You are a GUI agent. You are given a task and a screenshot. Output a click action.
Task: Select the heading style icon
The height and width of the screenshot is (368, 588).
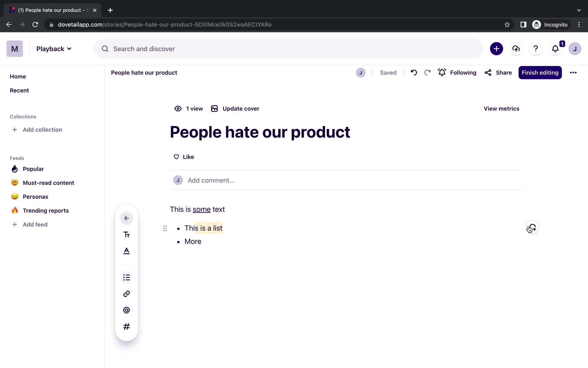(x=126, y=235)
